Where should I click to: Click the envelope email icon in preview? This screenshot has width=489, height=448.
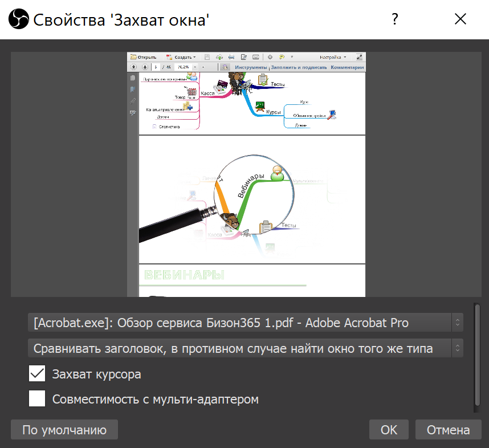click(256, 57)
